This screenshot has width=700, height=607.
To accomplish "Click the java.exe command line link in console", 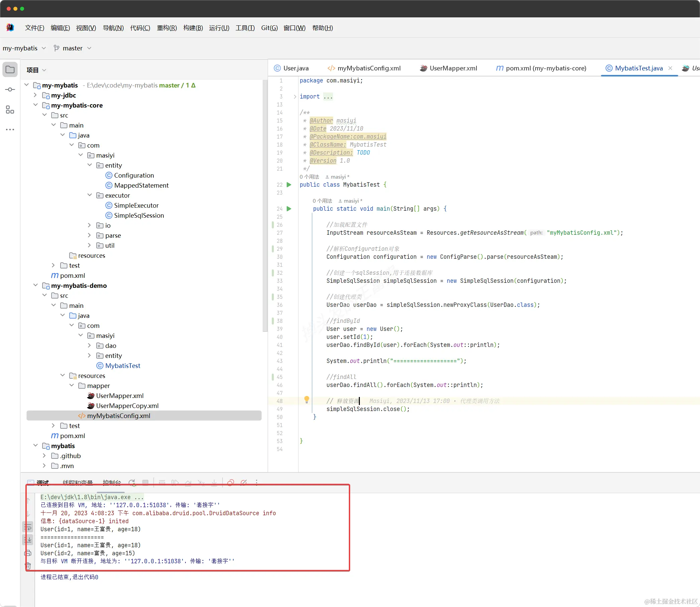I will (92, 497).
